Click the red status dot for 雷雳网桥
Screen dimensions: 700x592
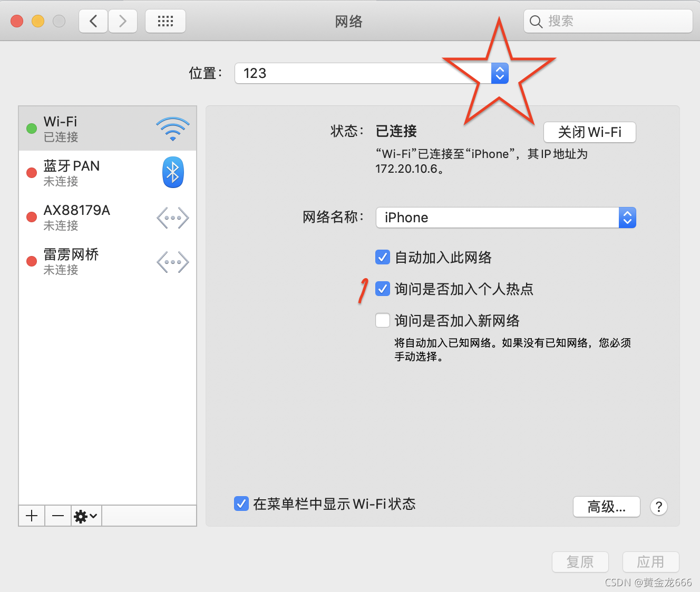pos(32,261)
